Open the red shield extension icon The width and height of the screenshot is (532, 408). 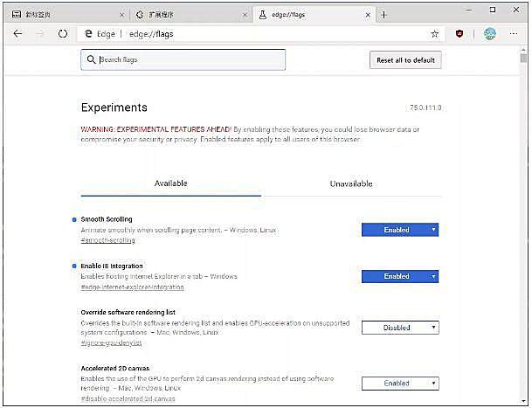pos(459,33)
